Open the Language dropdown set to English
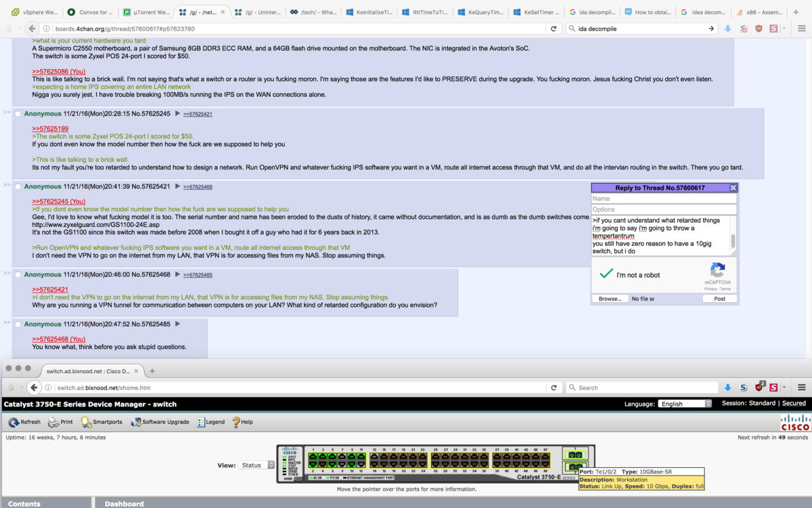 coord(685,404)
